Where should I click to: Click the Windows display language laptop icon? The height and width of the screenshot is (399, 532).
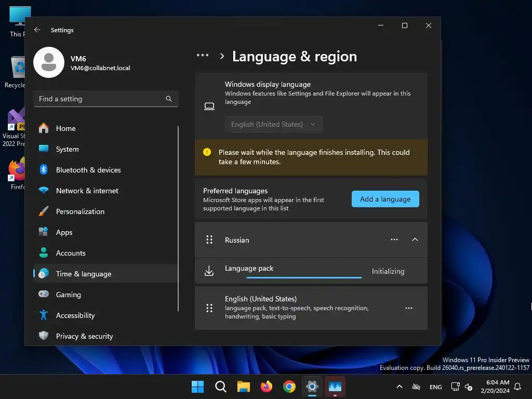click(x=209, y=106)
